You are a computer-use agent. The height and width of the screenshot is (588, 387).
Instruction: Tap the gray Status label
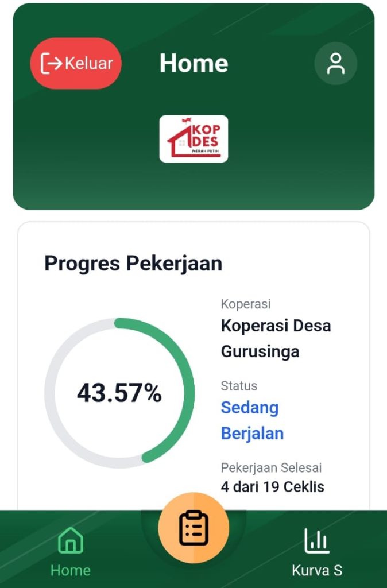tap(239, 386)
